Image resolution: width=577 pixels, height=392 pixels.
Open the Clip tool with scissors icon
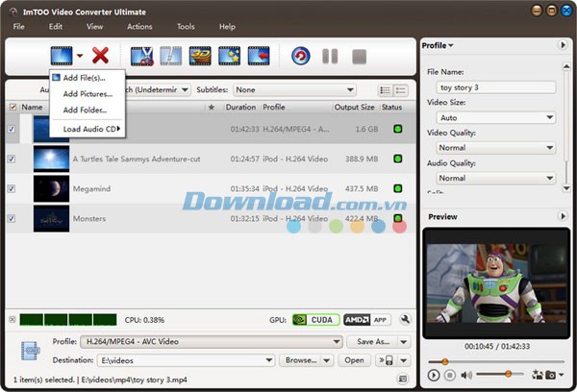pyautogui.click(x=141, y=56)
